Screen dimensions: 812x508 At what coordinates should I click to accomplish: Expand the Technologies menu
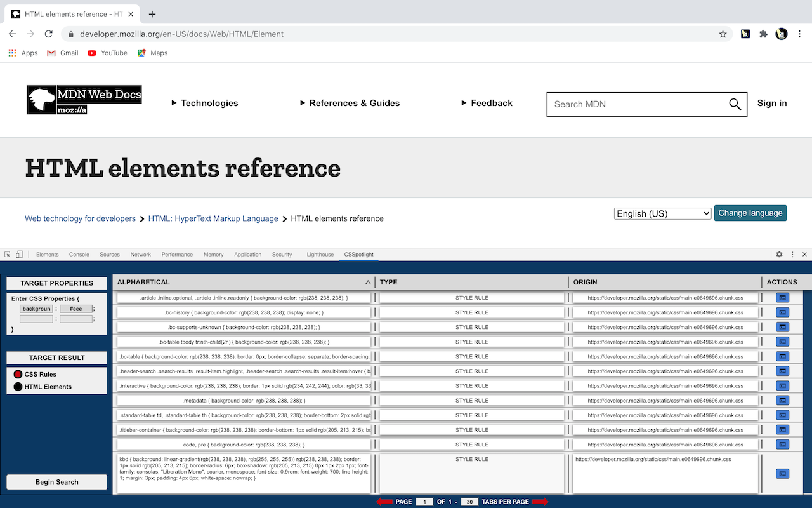[205, 103]
